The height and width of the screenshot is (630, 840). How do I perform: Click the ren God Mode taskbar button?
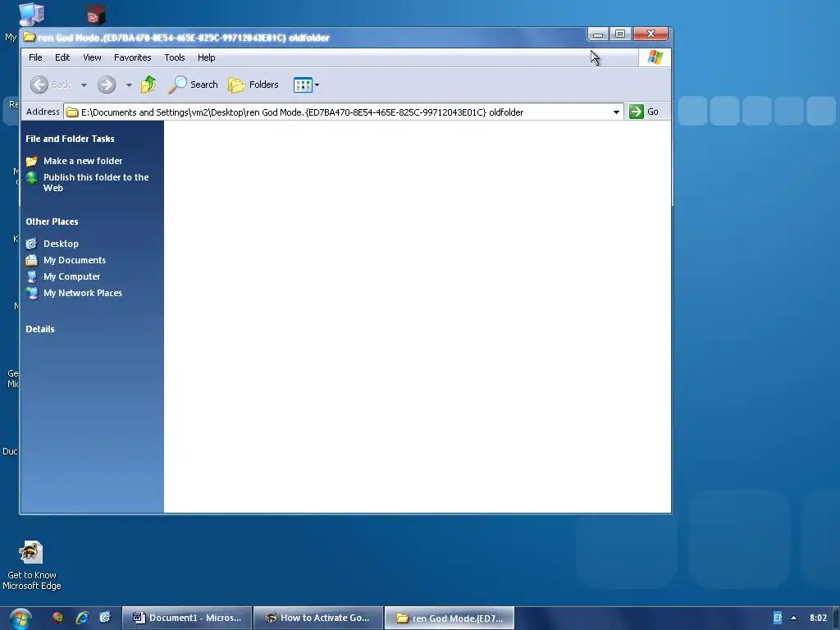(x=450, y=619)
